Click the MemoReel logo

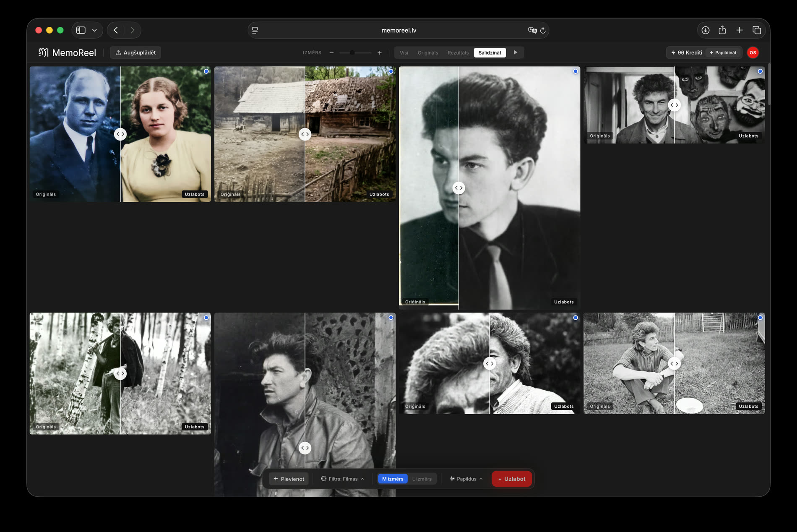67,52
